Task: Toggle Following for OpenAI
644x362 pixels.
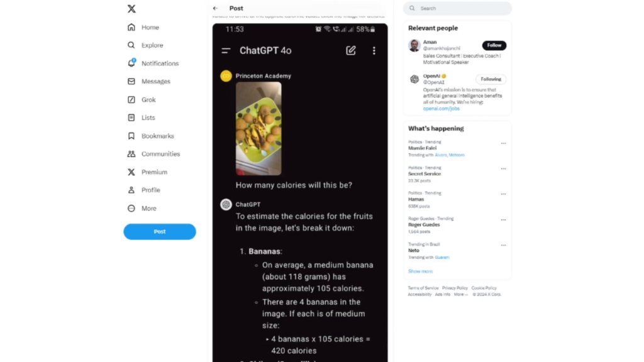Action: tap(491, 79)
